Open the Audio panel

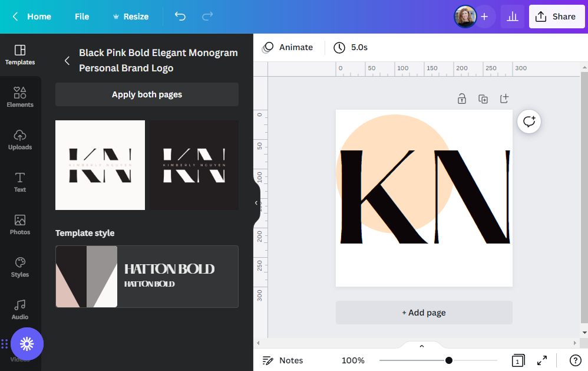click(x=20, y=309)
